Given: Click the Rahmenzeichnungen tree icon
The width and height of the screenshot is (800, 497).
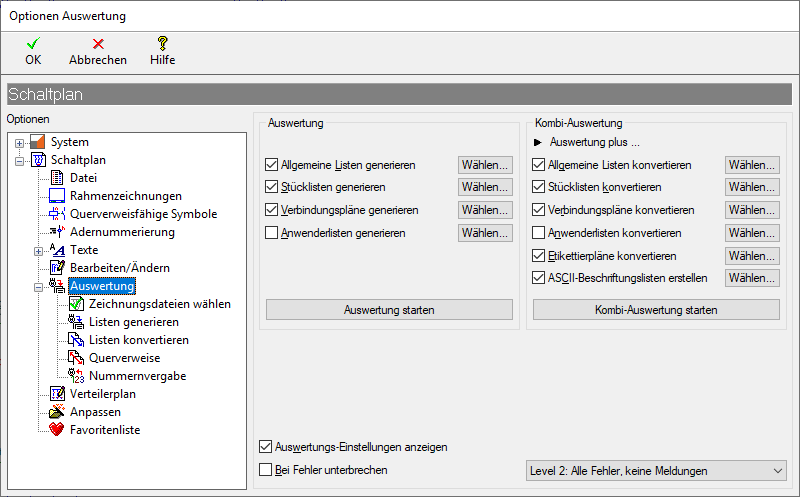Looking at the screenshot, I should 57,196.
